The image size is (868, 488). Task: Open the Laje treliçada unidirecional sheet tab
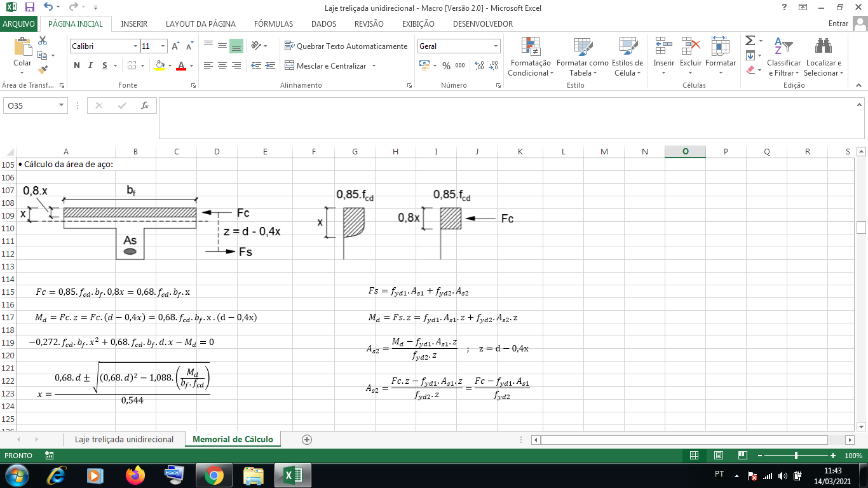tap(124, 439)
